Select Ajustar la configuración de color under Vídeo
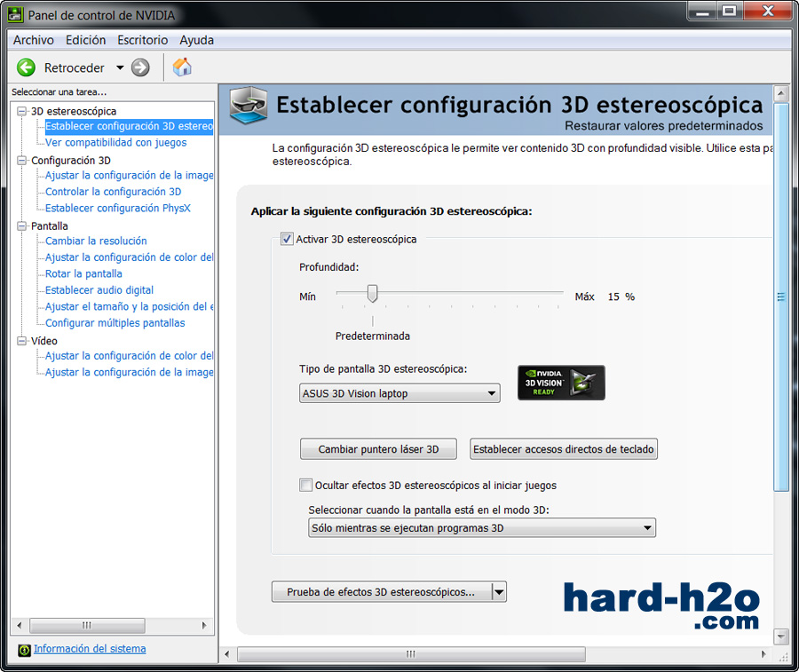Viewport: 799px width, 672px height. tap(130, 356)
